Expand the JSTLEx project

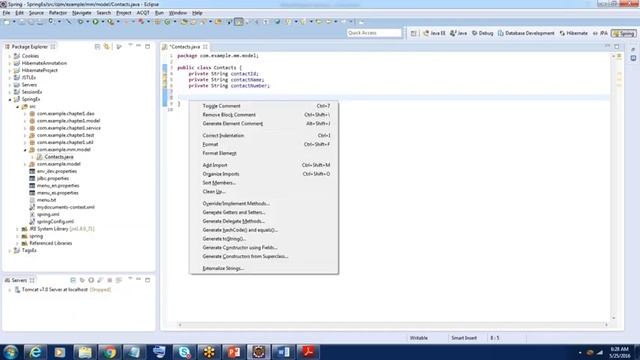click(x=10, y=78)
